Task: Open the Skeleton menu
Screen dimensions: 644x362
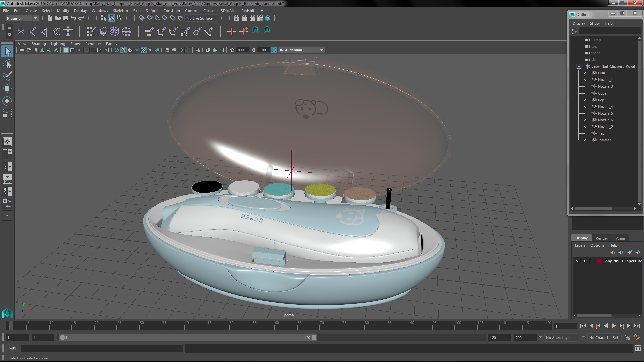Action: [x=120, y=11]
